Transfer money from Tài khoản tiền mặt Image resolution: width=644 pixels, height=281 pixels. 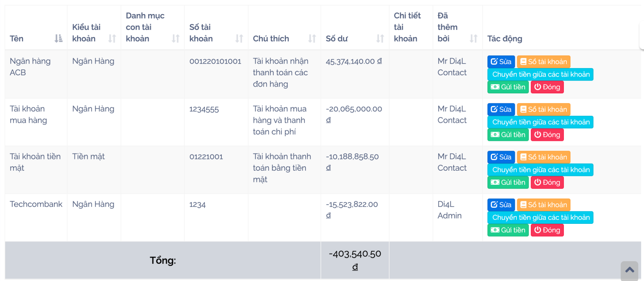(x=540, y=170)
